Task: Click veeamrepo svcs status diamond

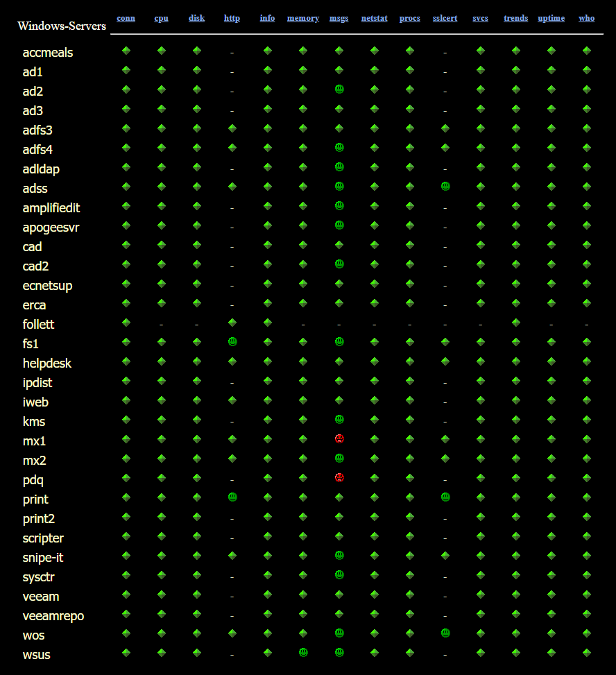Action: click(x=481, y=614)
